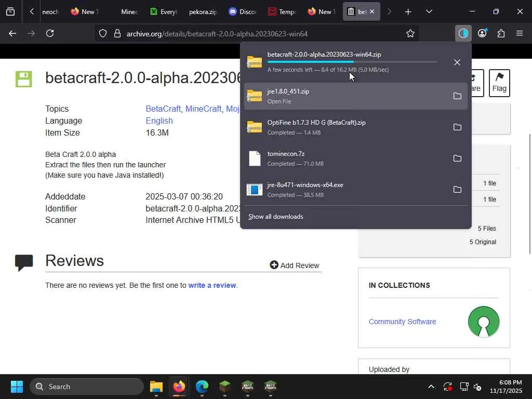Go back to previous page
The image size is (532, 399).
click(12, 33)
